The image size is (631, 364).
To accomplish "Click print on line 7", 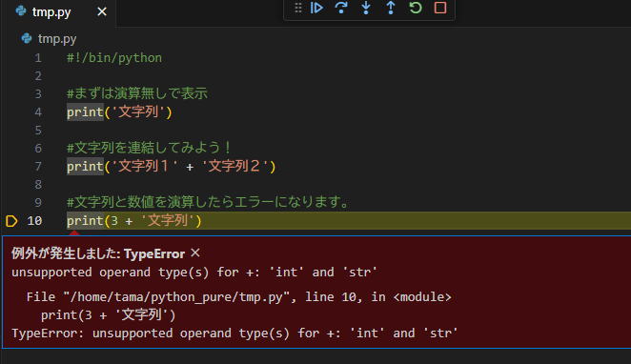I will (85, 167).
